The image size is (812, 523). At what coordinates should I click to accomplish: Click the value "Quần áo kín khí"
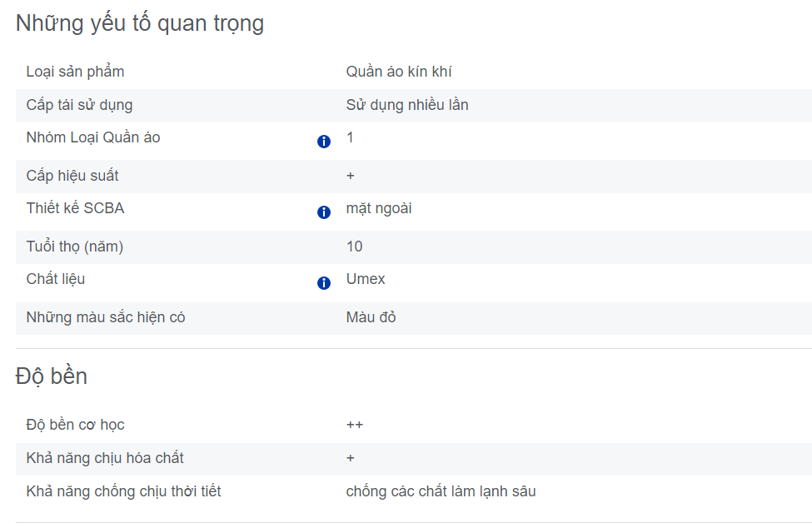tap(399, 72)
